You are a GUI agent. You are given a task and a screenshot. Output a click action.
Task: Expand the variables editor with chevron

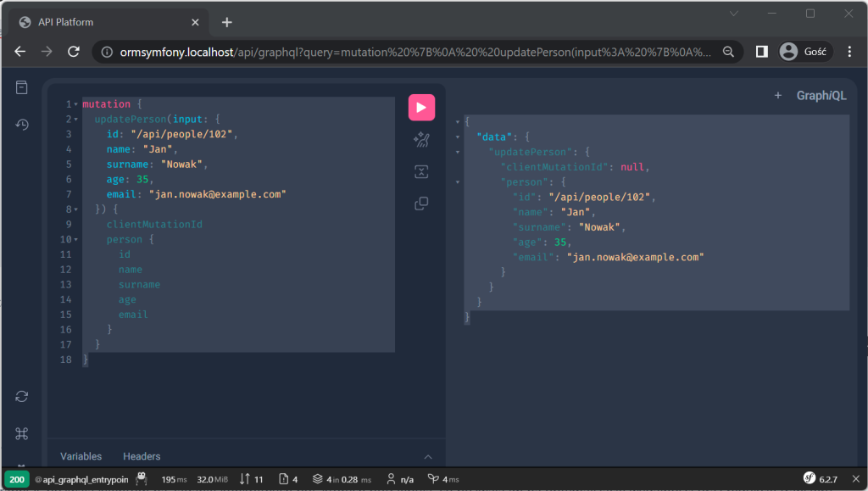coord(428,457)
